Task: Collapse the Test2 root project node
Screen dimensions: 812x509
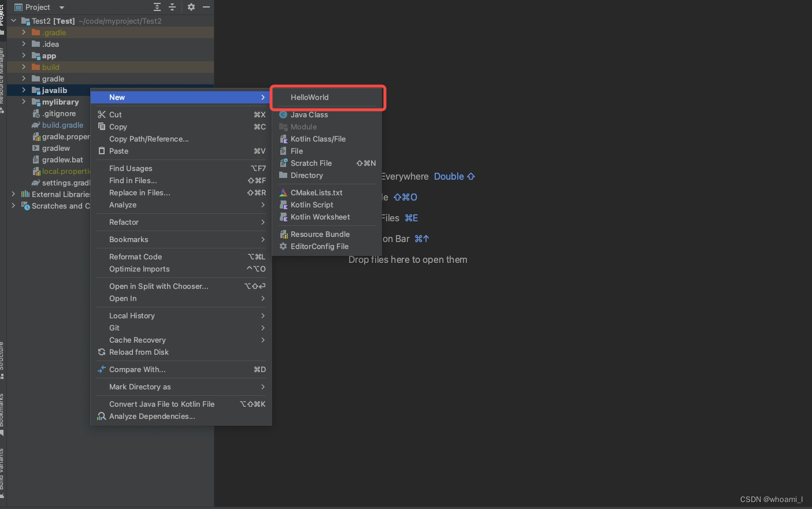Action: [x=14, y=21]
